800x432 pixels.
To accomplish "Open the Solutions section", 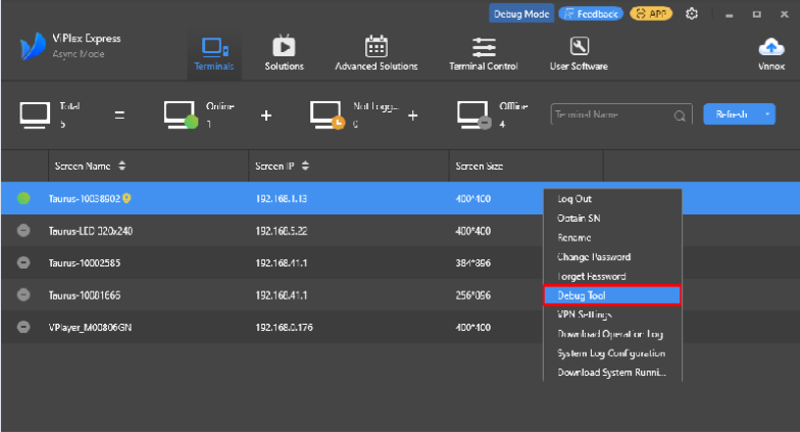I will click(284, 54).
